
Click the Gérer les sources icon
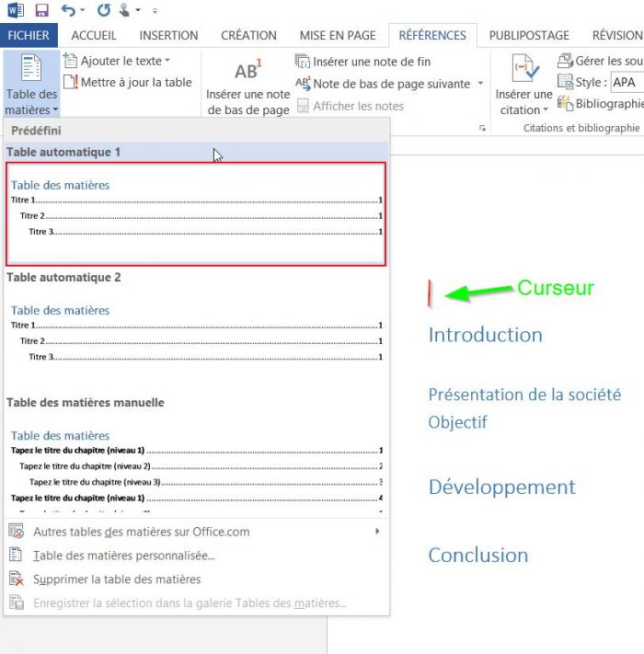(565, 61)
